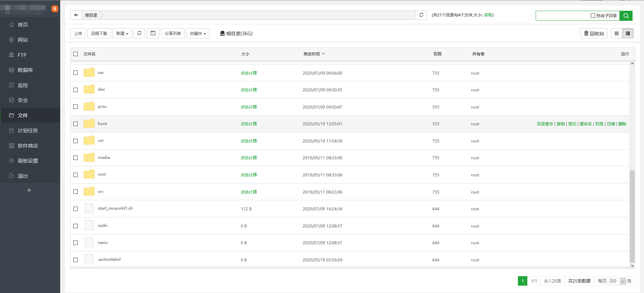Viewport: 644px width, 293px height.
Task: Click the usr folder icon
Action: pos(89,140)
